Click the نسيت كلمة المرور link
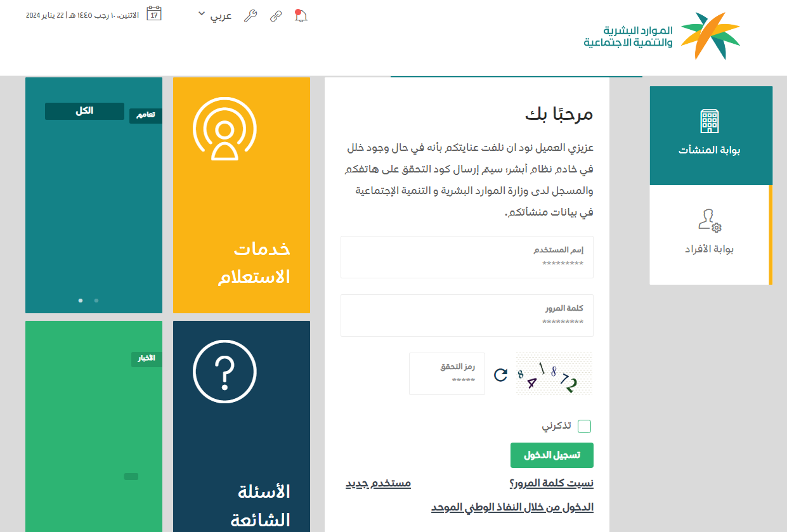Viewport: 787px width, 532px height. click(x=551, y=484)
